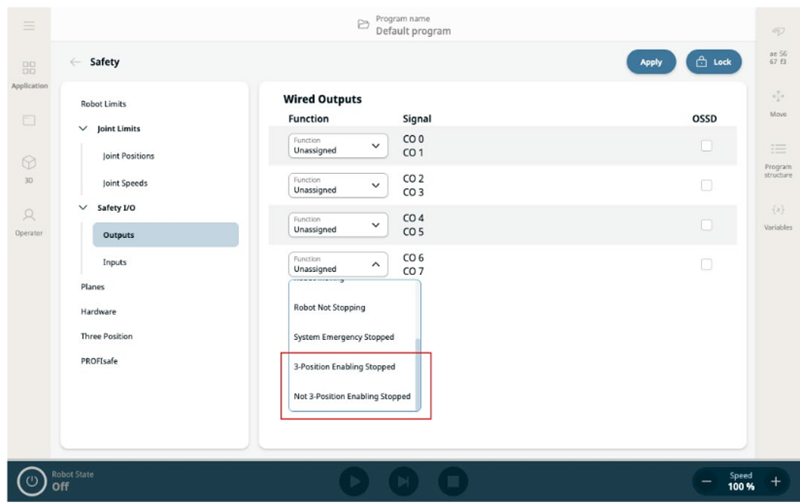The image size is (800, 503).
Task: Collapse the Joint Limits tree section
Action: coord(83,129)
